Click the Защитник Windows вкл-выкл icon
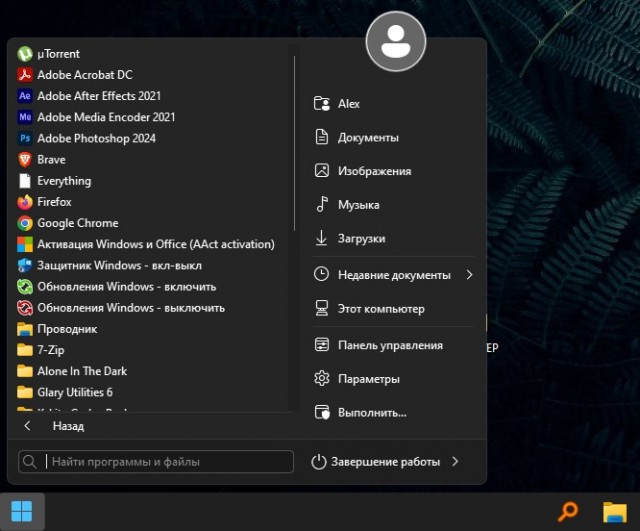 tap(24, 266)
